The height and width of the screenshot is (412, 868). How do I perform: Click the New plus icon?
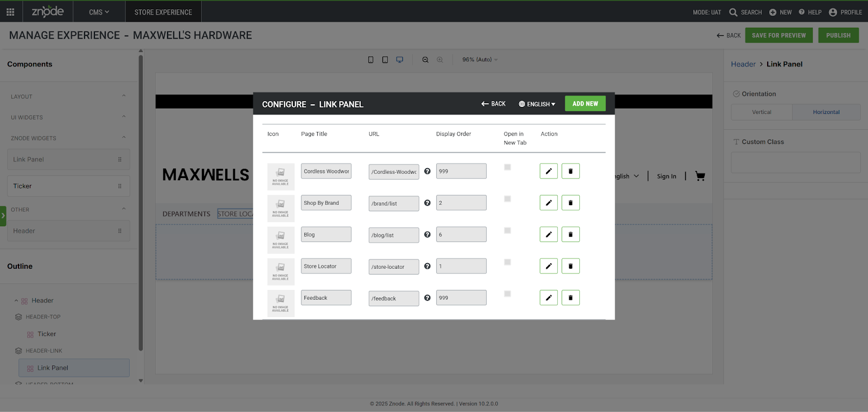pos(773,12)
